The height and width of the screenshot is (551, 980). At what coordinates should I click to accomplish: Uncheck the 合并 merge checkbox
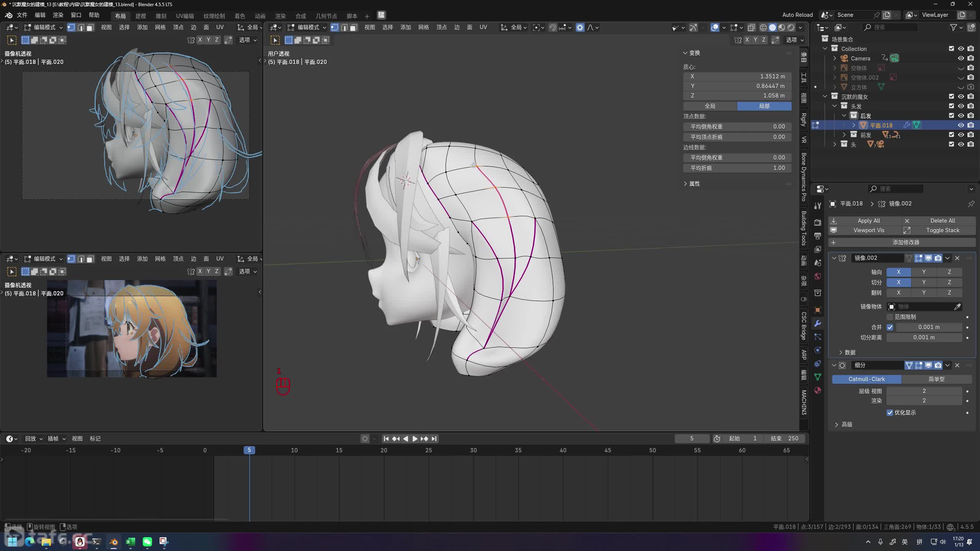coord(890,327)
